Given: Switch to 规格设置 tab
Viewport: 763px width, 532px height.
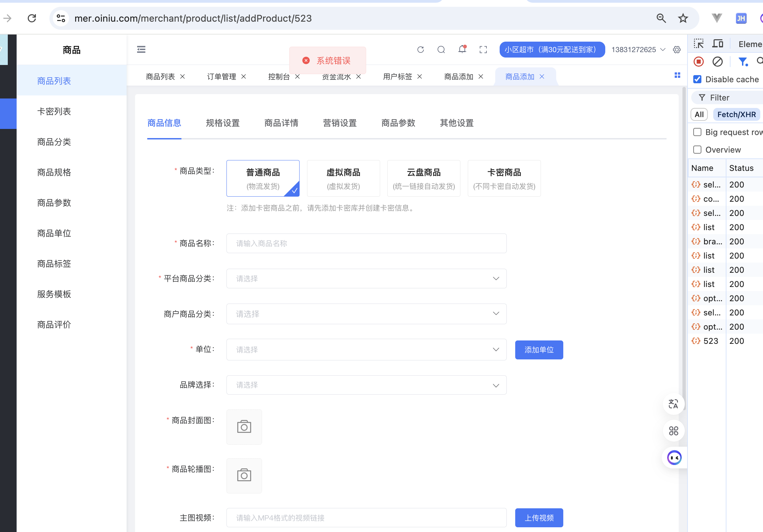Looking at the screenshot, I should click(x=223, y=123).
